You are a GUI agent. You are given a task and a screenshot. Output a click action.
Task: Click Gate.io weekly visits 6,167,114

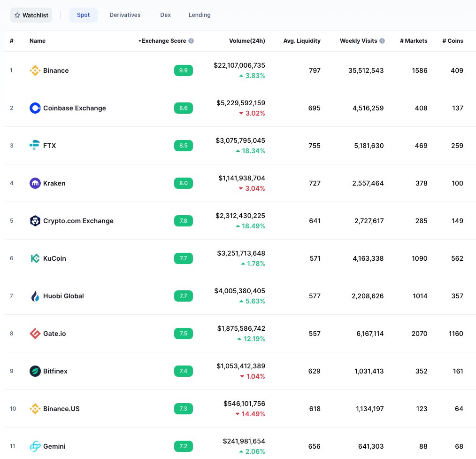[x=370, y=334]
